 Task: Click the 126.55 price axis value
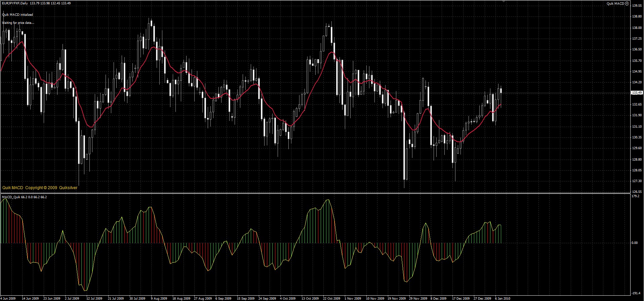[637, 191]
